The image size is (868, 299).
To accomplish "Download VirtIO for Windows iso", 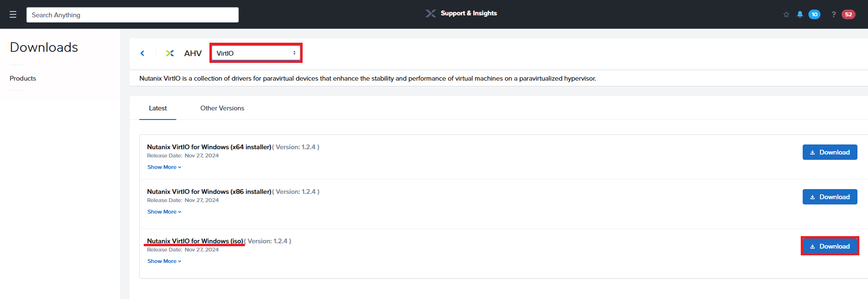I will point(830,246).
